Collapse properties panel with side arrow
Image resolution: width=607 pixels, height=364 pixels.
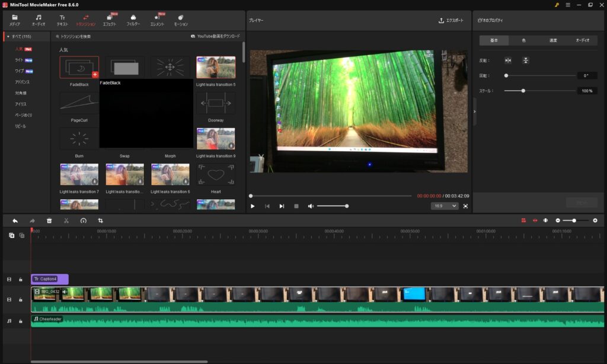click(475, 111)
